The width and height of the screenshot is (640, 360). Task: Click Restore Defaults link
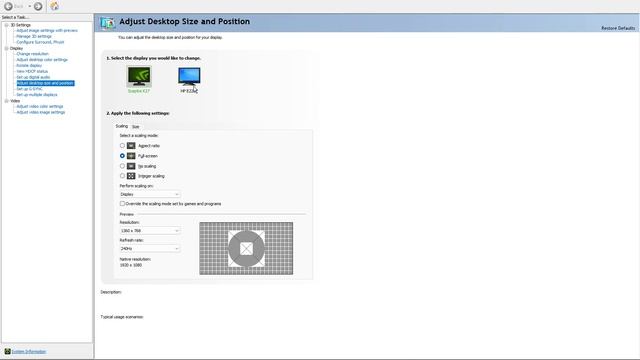[618, 28]
